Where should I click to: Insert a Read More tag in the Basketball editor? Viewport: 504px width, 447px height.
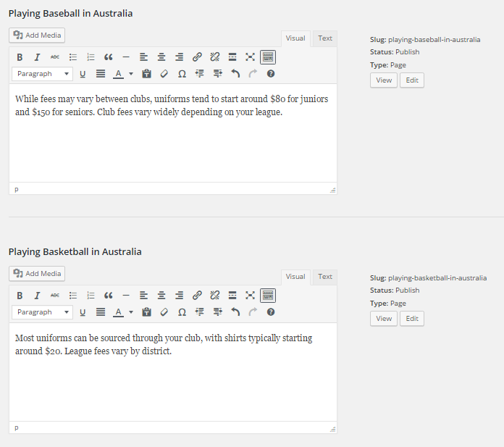point(232,296)
